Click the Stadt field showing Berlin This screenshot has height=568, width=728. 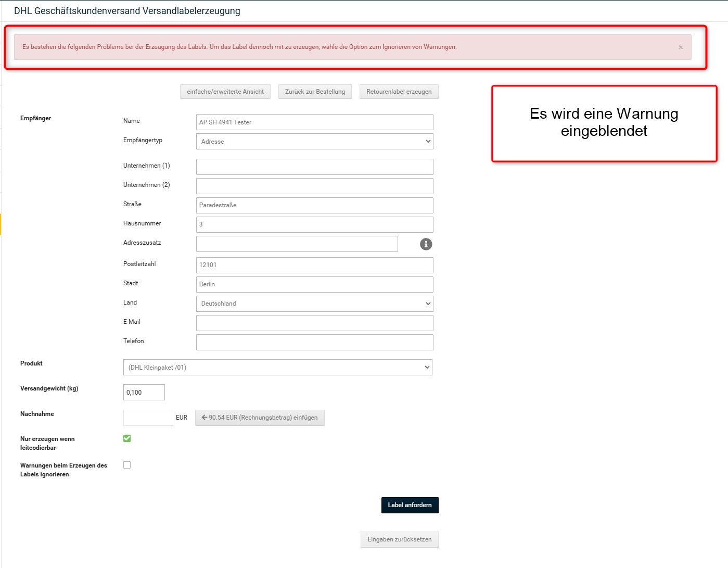tap(314, 285)
